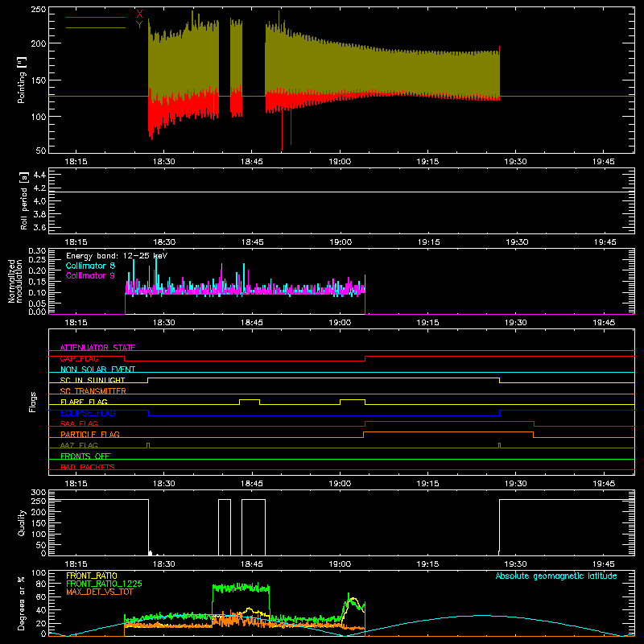
Task: Click the 80 tick on Degrees axis
Action: point(41,583)
